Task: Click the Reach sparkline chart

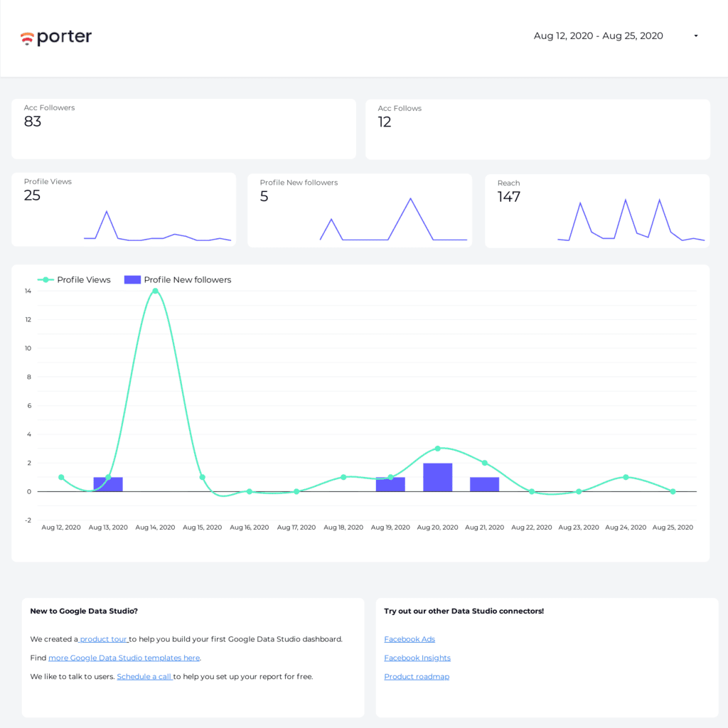Action: click(x=631, y=222)
